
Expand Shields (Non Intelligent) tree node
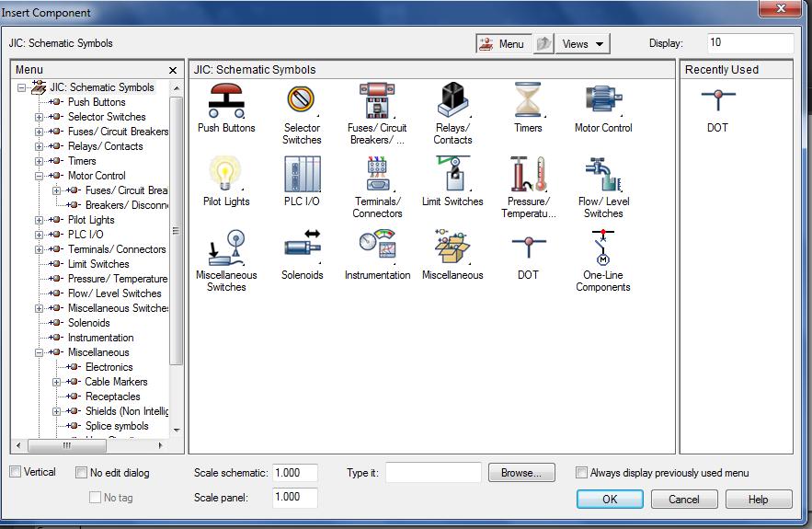[x=56, y=412]
